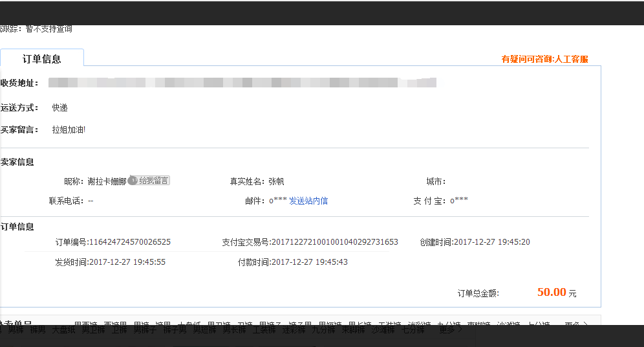This screenshot has width=644, height=347.
Task: Click the 大盘纸 keyword link
Action: coord(63,330)
